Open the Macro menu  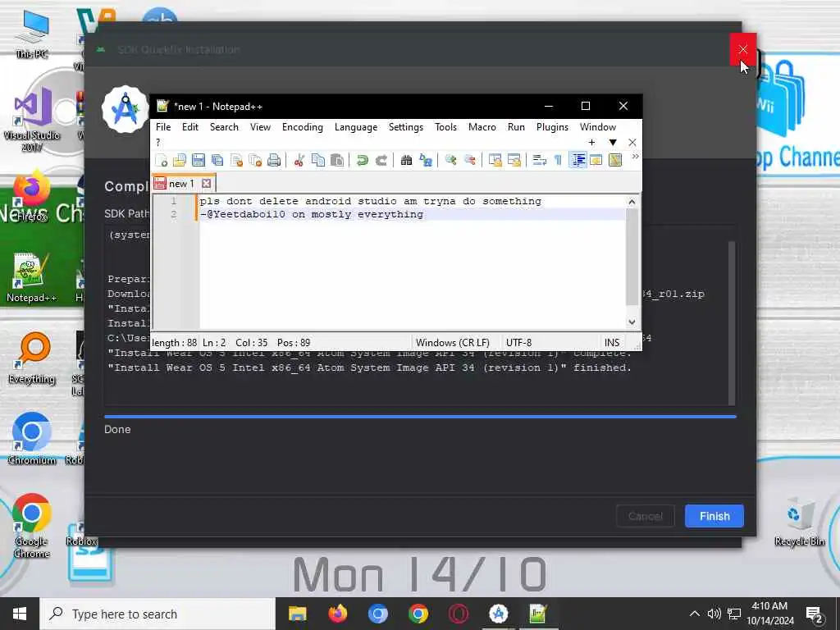click(x=482, y=127)
